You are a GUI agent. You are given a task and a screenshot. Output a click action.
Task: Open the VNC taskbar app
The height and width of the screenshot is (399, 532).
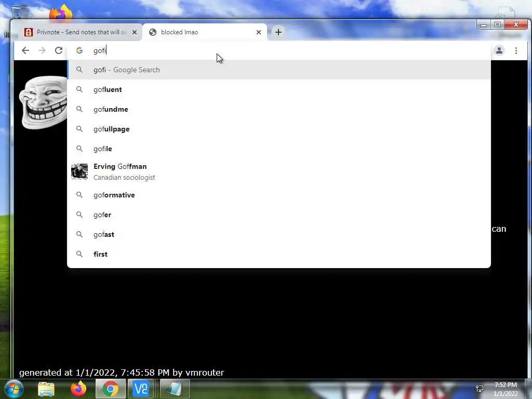141,389
